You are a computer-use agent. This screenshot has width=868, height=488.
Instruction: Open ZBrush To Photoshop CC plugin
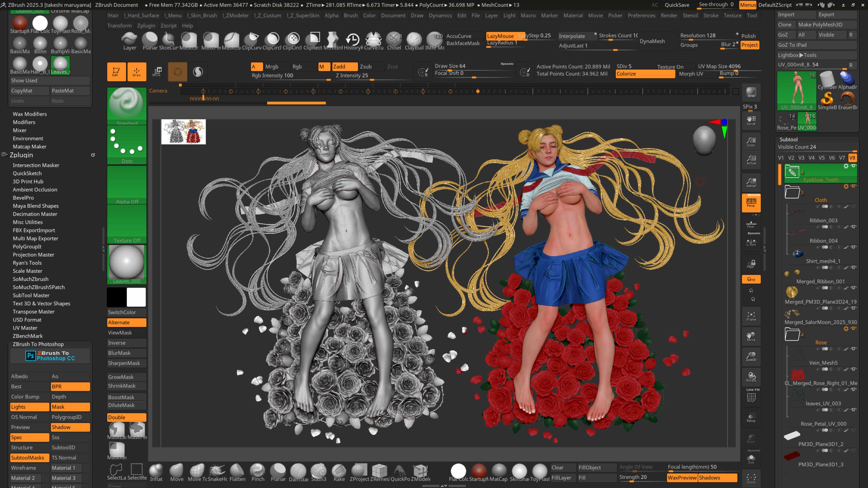click(x=50, y=356)
